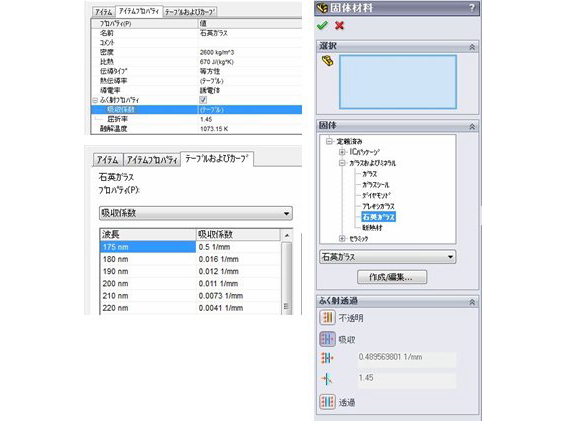Click the solid body selection icon

(327, 61)
